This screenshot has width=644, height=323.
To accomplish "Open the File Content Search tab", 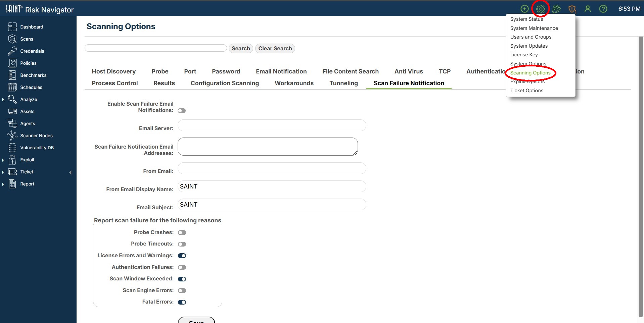I will pyautogui.click(x=351, y=71).
